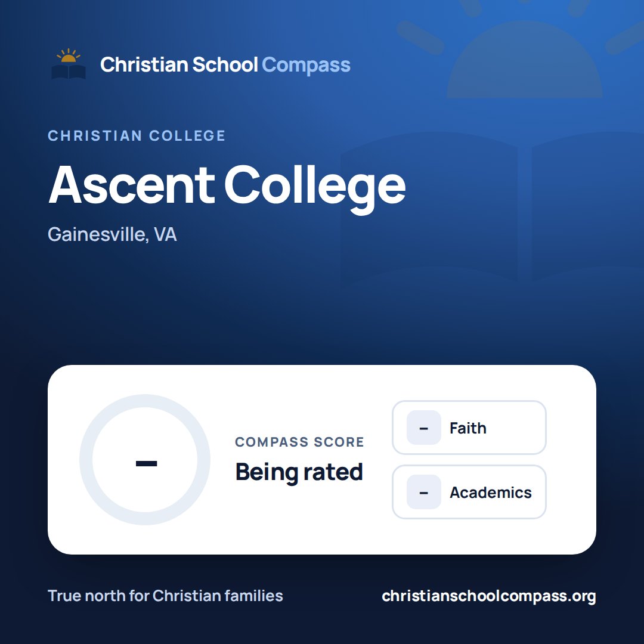Click the dash inside the score circle
Image resolution: width=644 pixels, height=644 pixels.
(146, 464)
